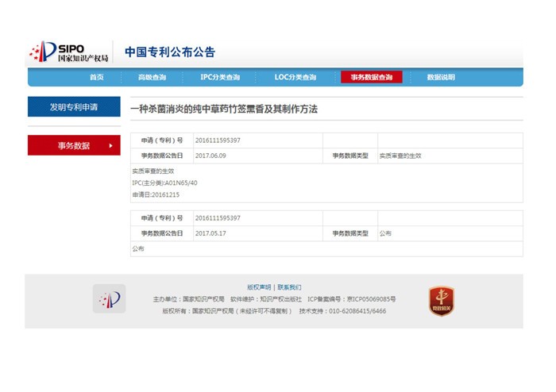Viewport: 556px width, 392px height.
Task: Click 公布 type cell value
Action: (x=385, y=233)
